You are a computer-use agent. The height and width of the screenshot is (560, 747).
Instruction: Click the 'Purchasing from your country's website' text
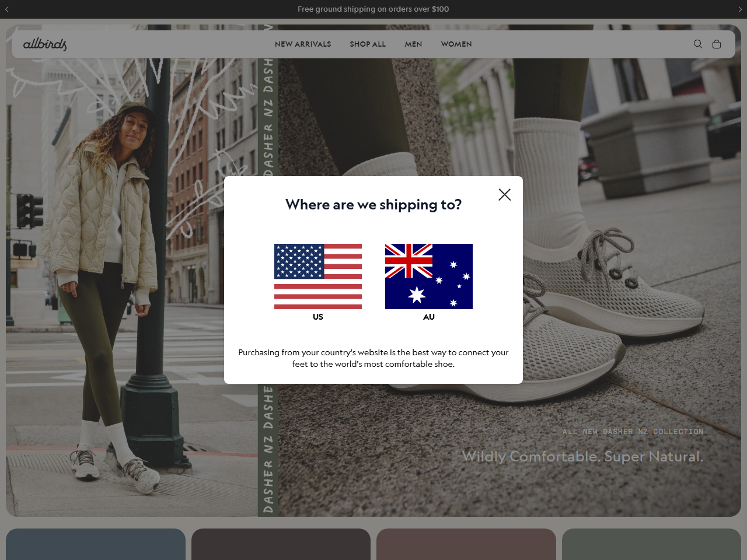[373, 358]
